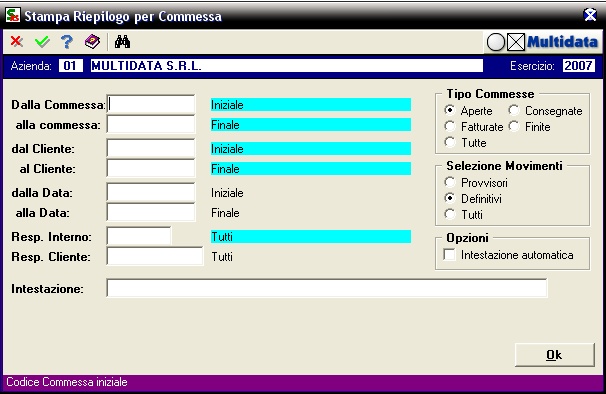606x394 pixels.
Task: Focus the alla commessa input field
Action: pos(151,125)
